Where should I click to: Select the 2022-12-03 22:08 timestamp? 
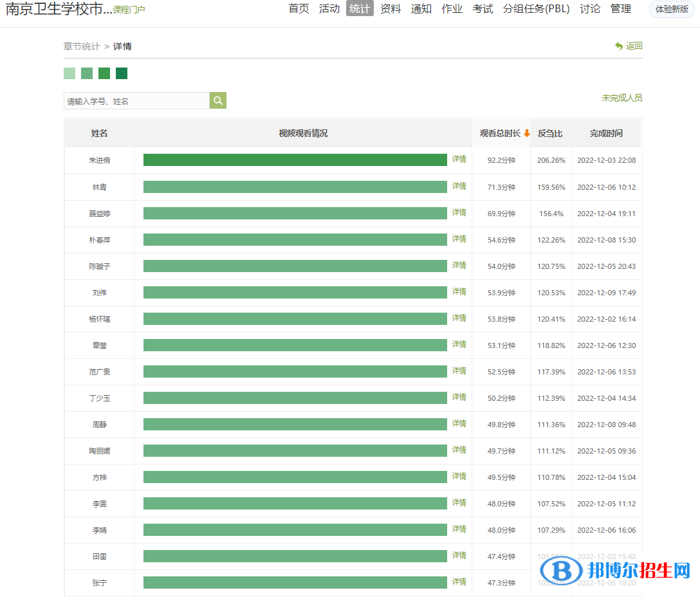point(607,160)
